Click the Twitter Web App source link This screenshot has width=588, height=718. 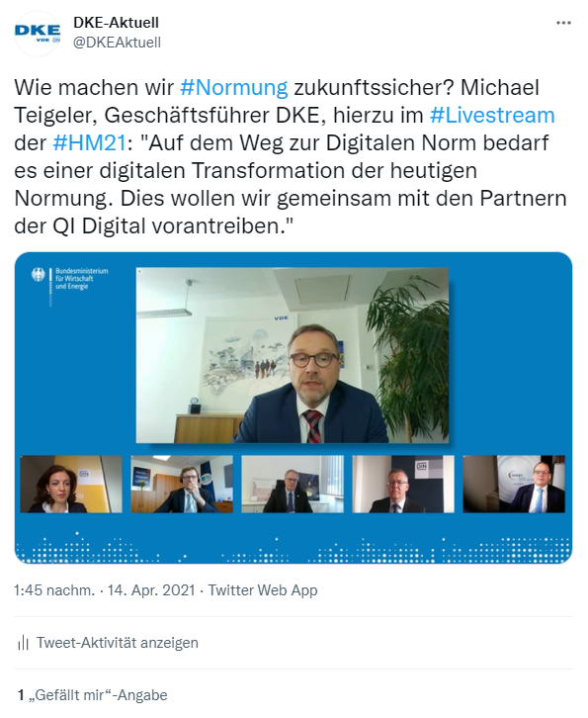tap(263, 590)
